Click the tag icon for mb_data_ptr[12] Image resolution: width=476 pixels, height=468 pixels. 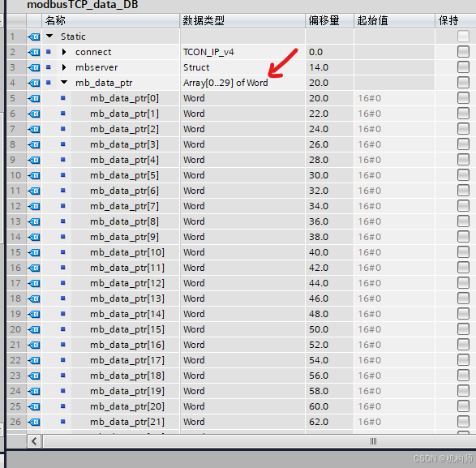pyautogui.click(x=34, y=283)
